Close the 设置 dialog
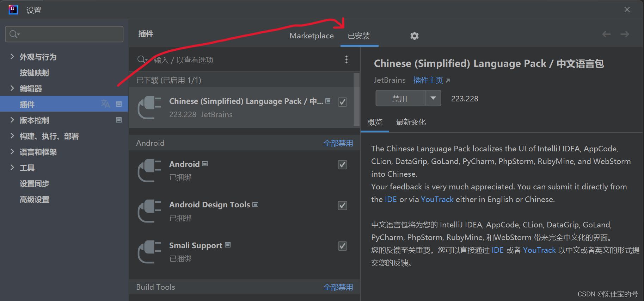644x301 pixels. click(627, 10)
